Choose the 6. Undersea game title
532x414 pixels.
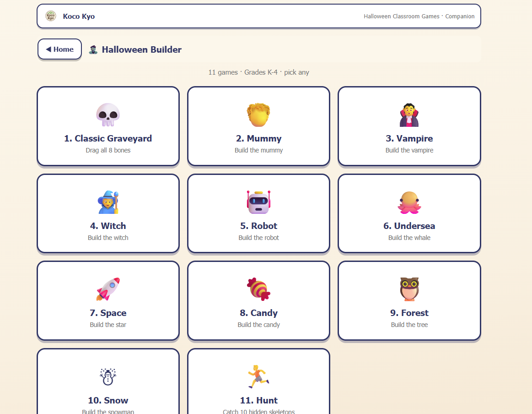coord(409,226)
